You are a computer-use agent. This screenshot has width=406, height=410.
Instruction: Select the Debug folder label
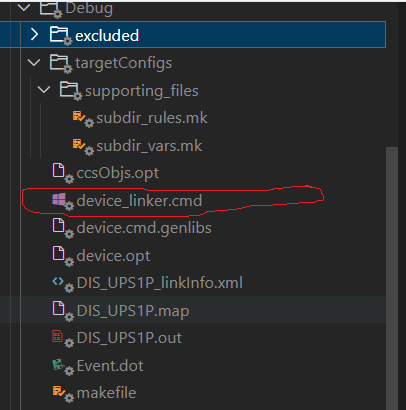[89, 9]
